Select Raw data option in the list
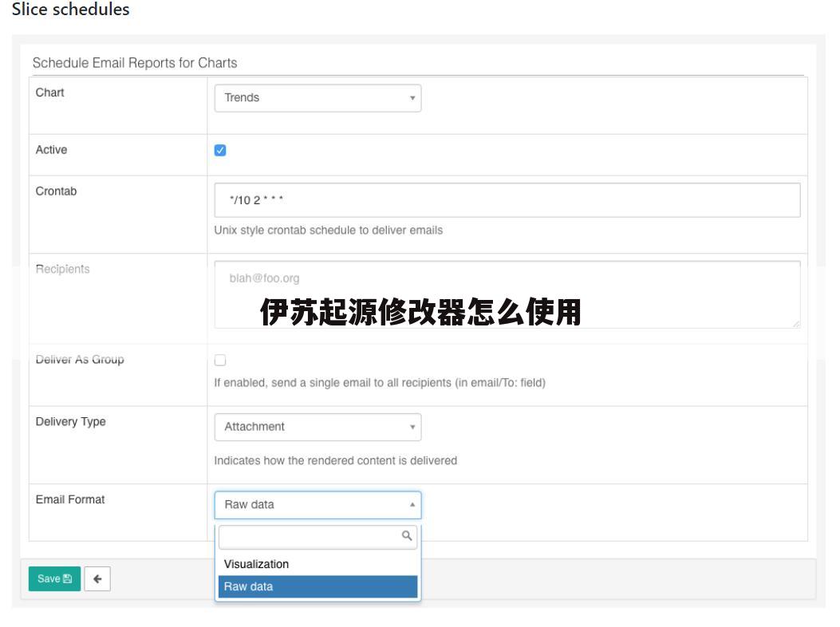Viewport: 840px width, 627px height. pos(317,587)
